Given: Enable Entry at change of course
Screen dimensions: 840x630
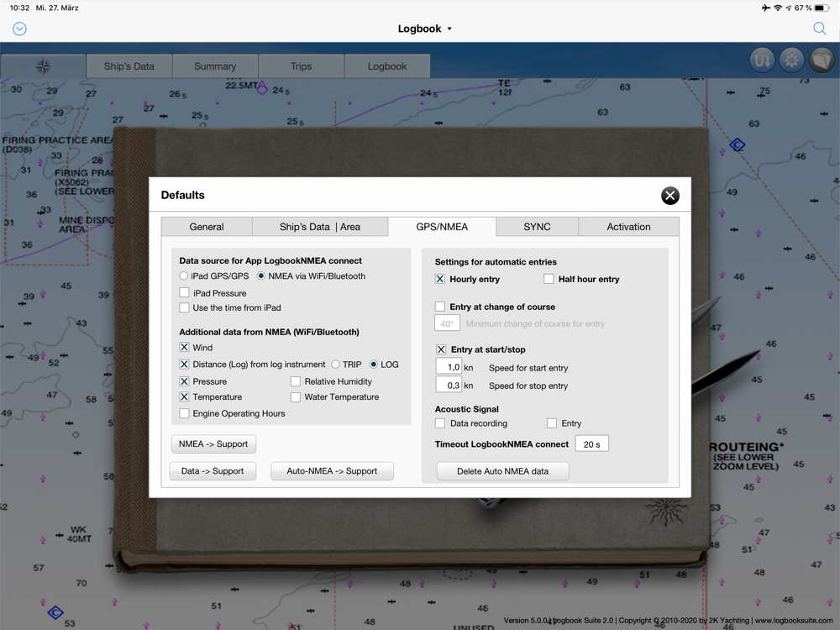Looking at the screenshot, I should click(440, 307).
